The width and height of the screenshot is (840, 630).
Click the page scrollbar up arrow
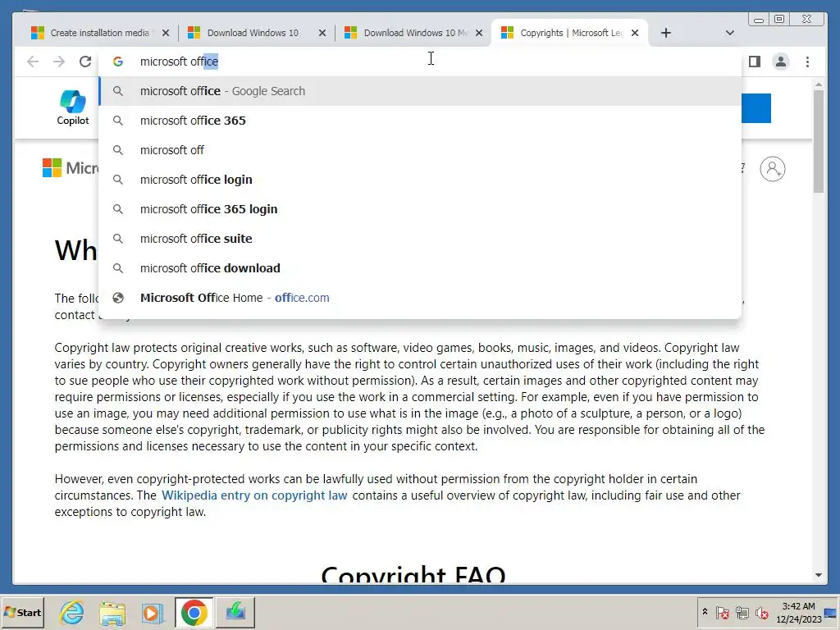[818, 84]
